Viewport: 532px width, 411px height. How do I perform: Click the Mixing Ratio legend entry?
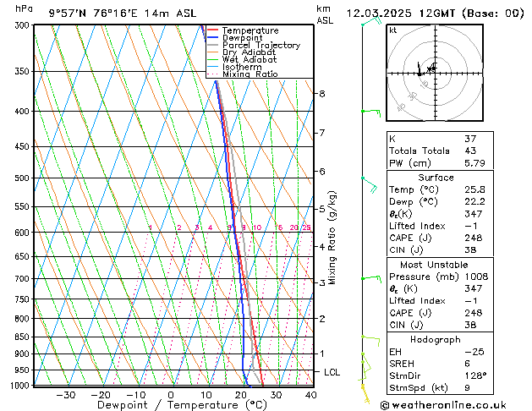(x=250, y=74)
